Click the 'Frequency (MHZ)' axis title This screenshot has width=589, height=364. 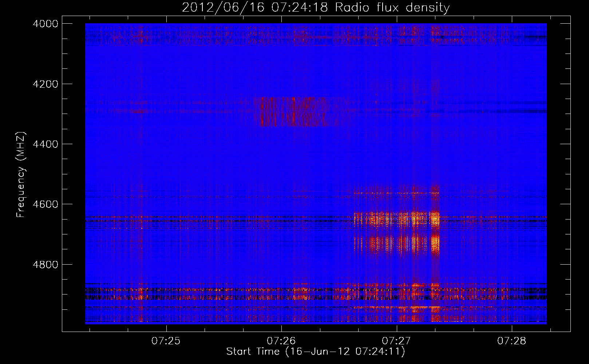pos(21,175)
